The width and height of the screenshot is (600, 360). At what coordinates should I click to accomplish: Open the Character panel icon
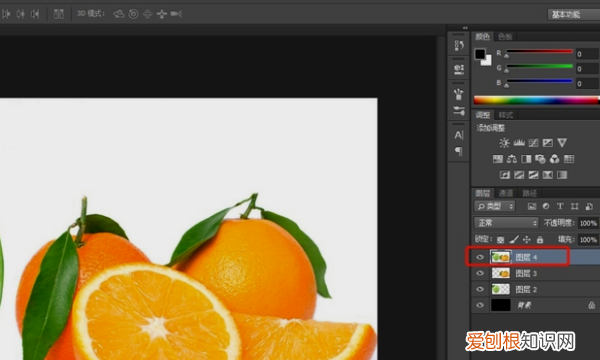pos(459,135)
